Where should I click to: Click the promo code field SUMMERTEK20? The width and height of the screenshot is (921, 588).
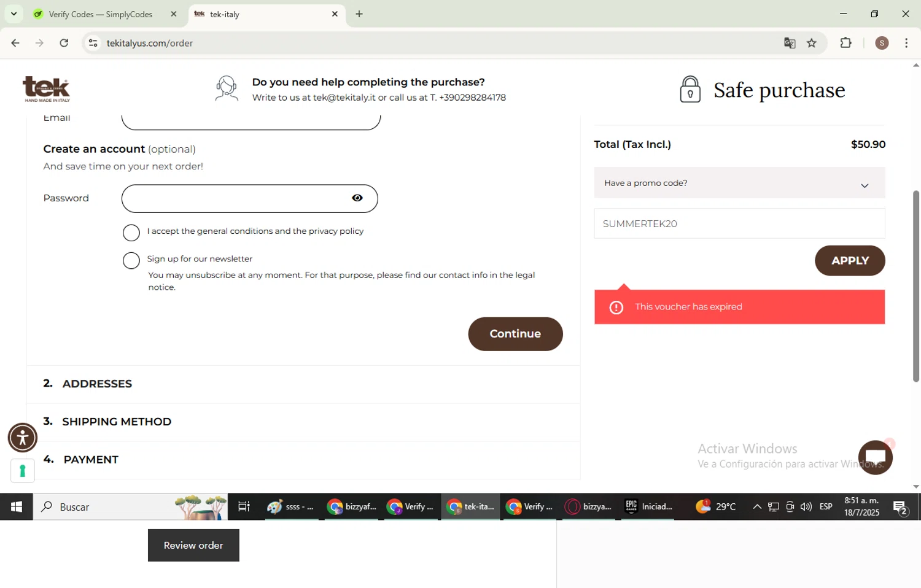click(739, 223)
